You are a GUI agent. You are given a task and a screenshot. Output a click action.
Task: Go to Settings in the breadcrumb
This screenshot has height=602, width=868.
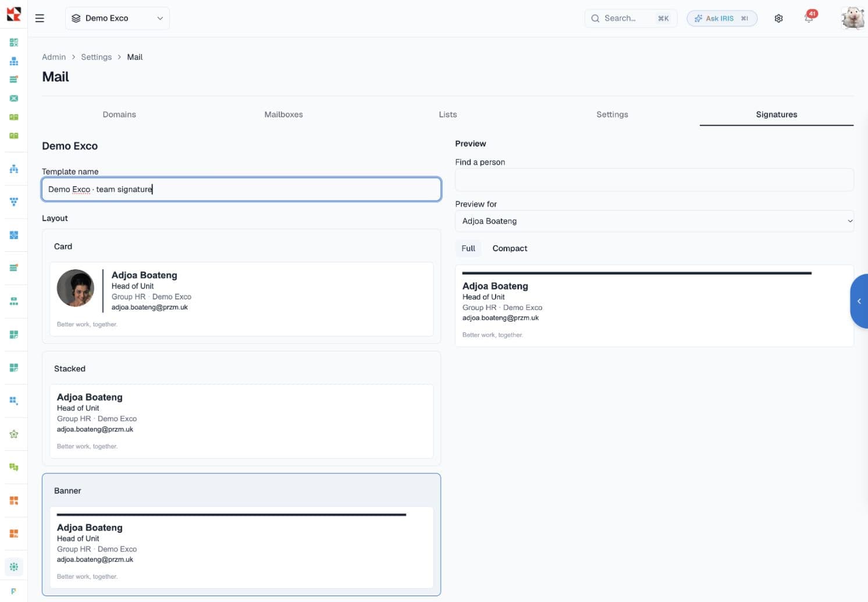click(96, 57)
